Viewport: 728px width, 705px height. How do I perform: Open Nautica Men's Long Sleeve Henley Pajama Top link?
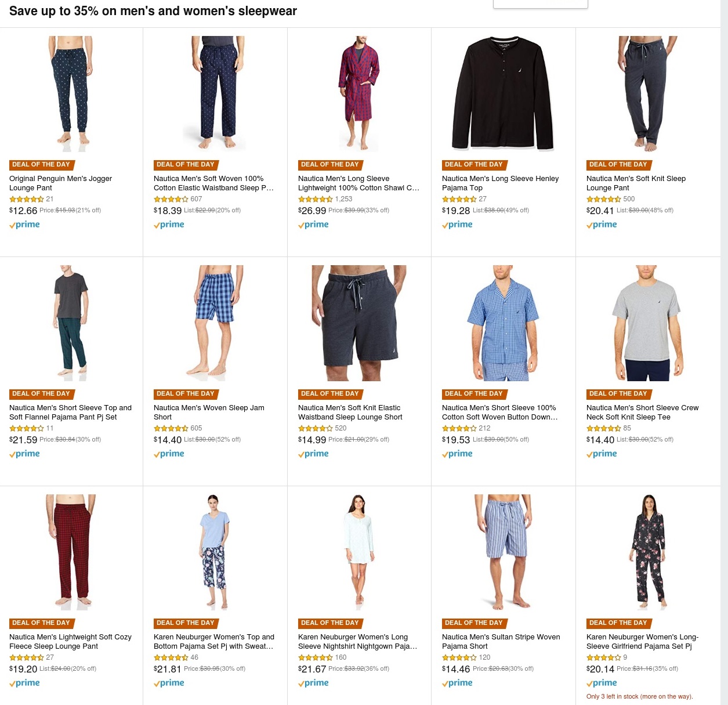tap(500, 183)
